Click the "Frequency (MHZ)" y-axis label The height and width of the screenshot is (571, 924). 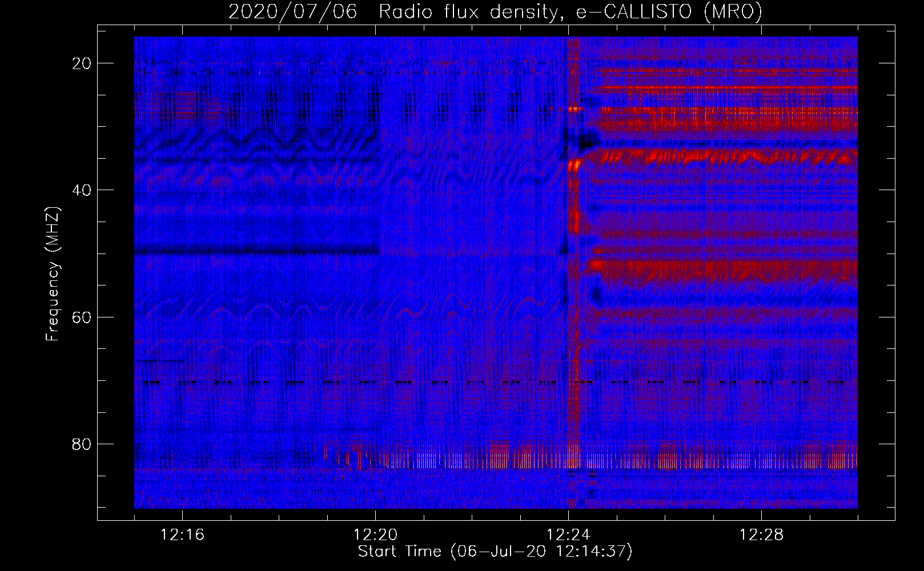53,274
